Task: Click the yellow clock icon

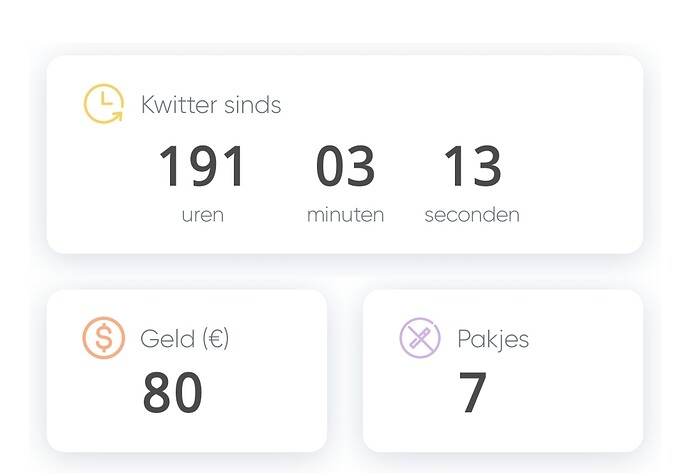Action: click(x=104, y=104)
